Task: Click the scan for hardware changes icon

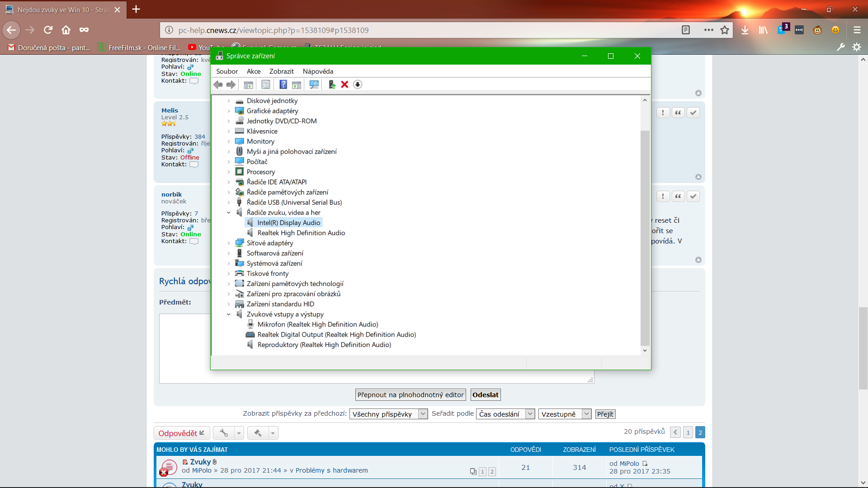Action: pyautogui.click(x=314, y=84)
